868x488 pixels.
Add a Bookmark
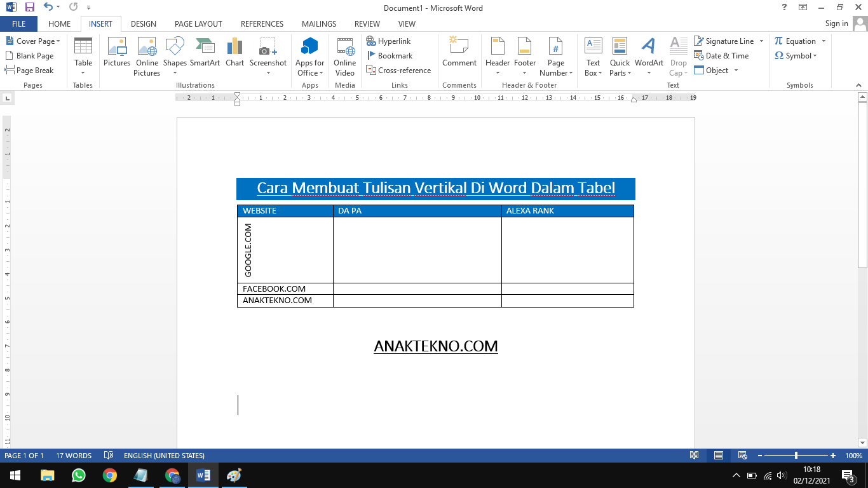390,56
